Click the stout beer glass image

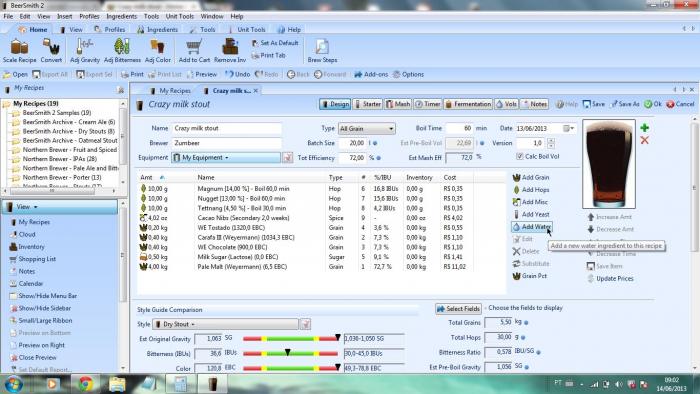coord(609,164)
